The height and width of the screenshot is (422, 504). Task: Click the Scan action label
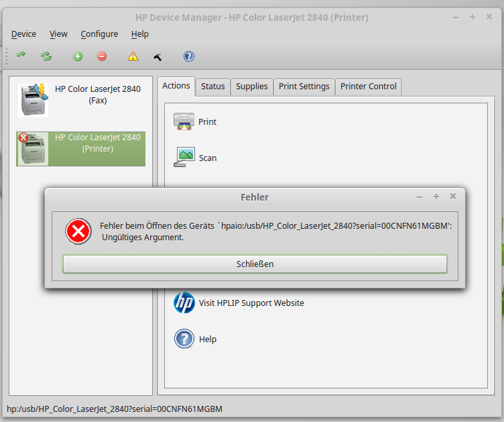coord(208,158)
